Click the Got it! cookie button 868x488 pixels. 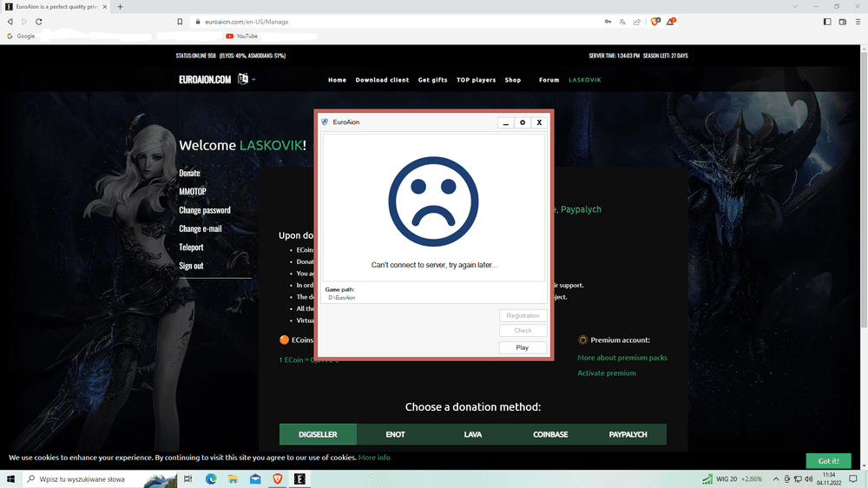(x=828, y=460)
